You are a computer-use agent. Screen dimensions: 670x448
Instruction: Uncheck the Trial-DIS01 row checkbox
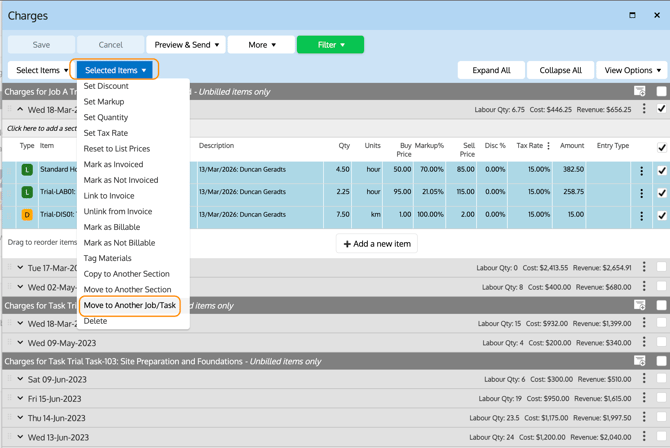(661, 215)
